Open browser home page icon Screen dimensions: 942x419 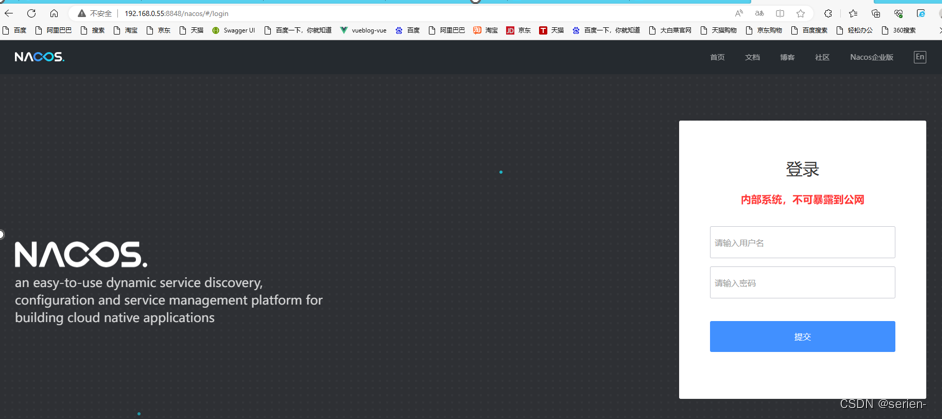[x=54, y=13]
